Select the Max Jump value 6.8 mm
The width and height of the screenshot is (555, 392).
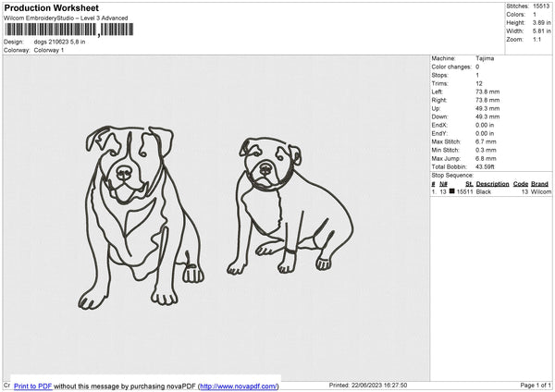click(486, 158)
